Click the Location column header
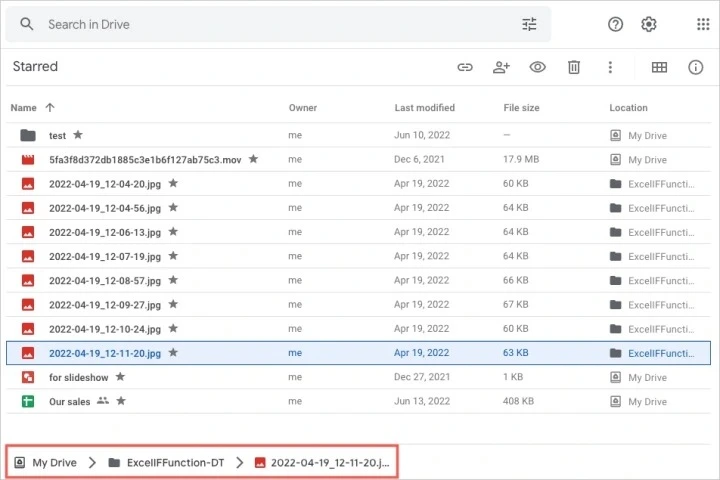 (x=628, y=107)
